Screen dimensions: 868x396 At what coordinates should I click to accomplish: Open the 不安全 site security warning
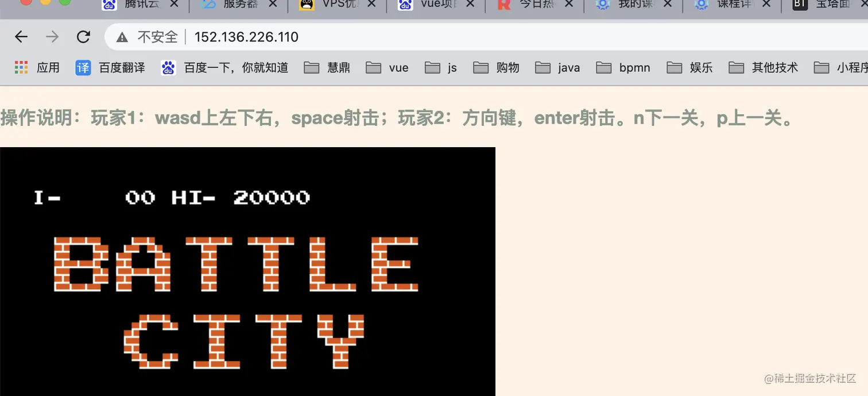pyautogui.click(x=147, y=37)
